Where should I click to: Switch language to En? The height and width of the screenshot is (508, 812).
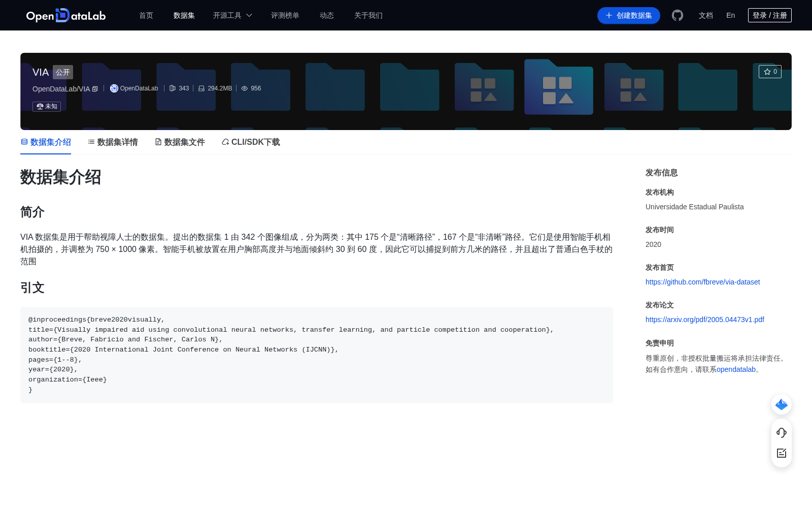730,15
